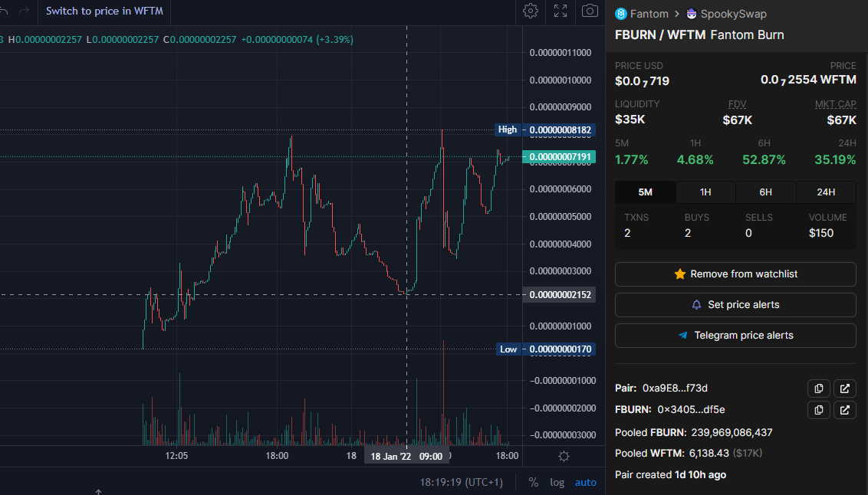Toggle percentage scale on chart
Screen dimensions: 868x495
[x=534, y=482]
